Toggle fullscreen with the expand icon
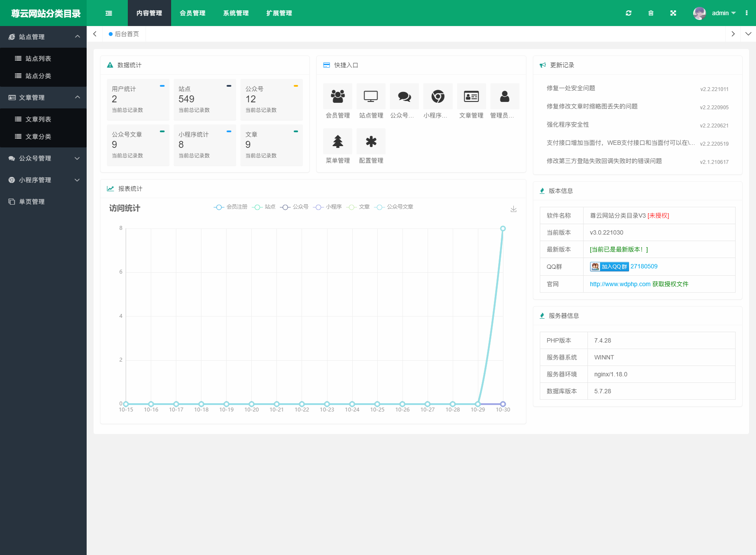This screenshot has height=555, width=756. point(673,13)
